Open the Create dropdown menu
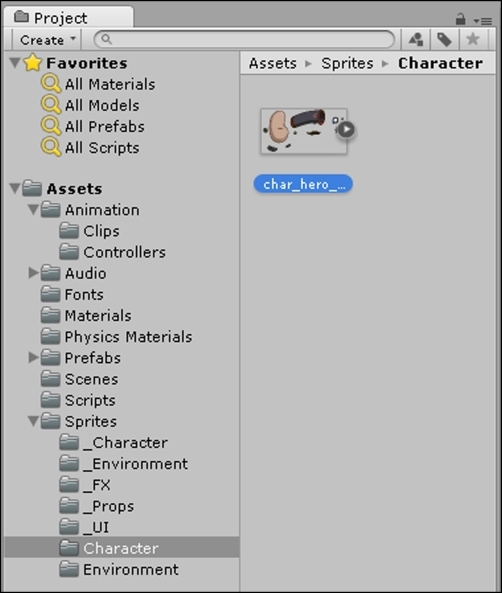The image size is (502, 593). (x=48, y=40)
